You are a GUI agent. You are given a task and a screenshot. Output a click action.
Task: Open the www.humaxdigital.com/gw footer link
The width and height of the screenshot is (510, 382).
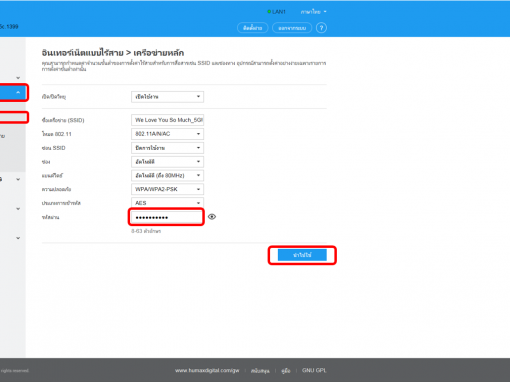pyautogui.click(x=207, y=370)
